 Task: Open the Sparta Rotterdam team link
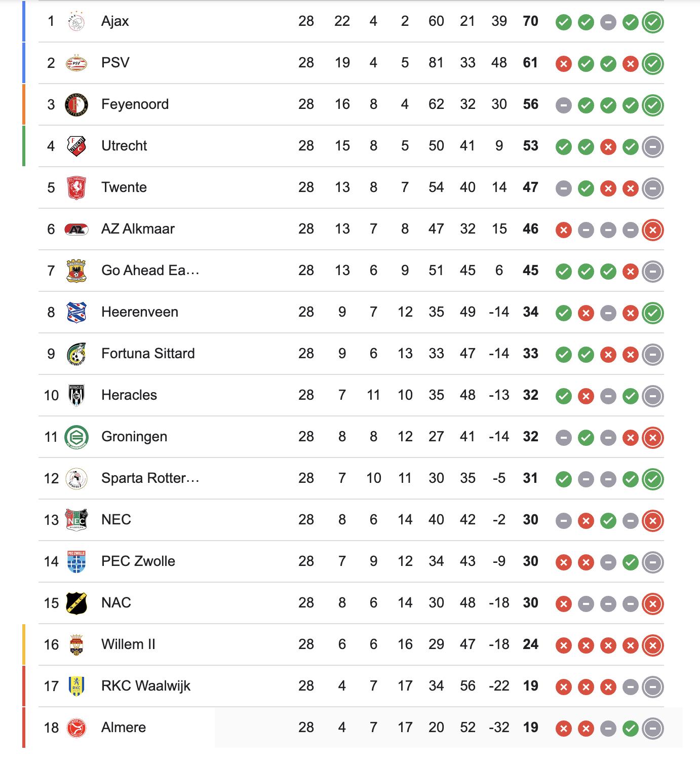[x=150, y=478]
